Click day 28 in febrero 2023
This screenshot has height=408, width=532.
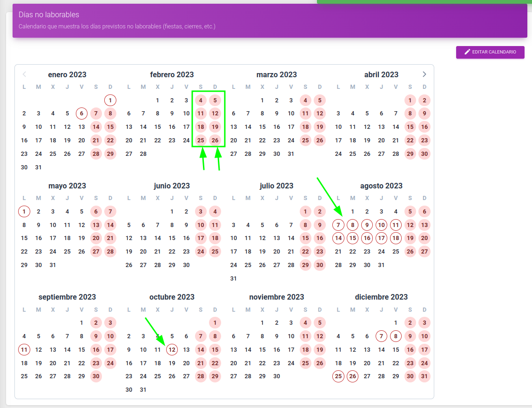143,154
